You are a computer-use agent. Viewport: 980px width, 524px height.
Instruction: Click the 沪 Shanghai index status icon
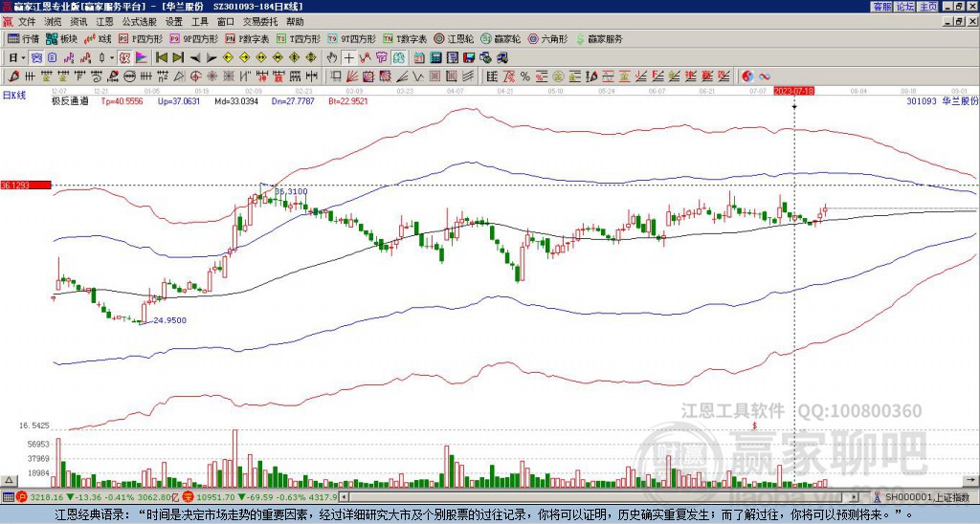23,497
